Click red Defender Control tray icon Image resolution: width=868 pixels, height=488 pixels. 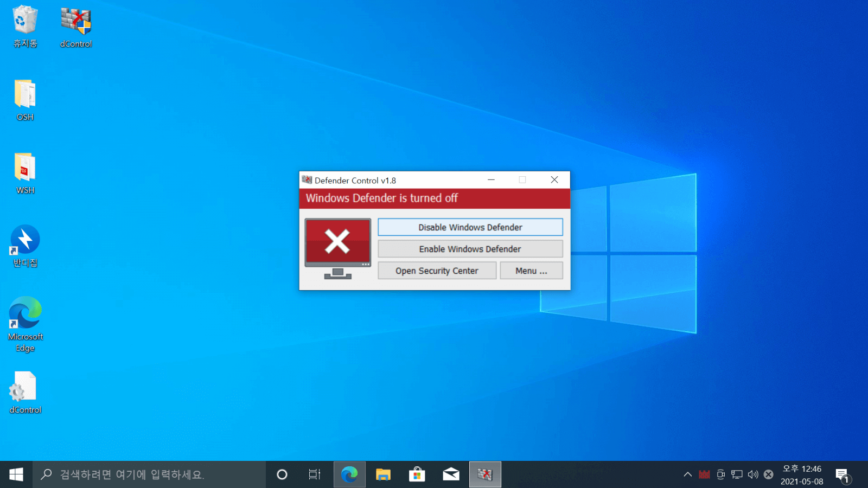click(x=704, y=474)
